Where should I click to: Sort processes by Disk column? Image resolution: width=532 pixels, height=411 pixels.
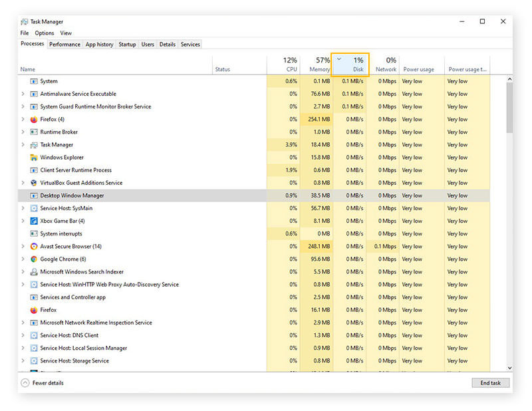click(350, 65)
